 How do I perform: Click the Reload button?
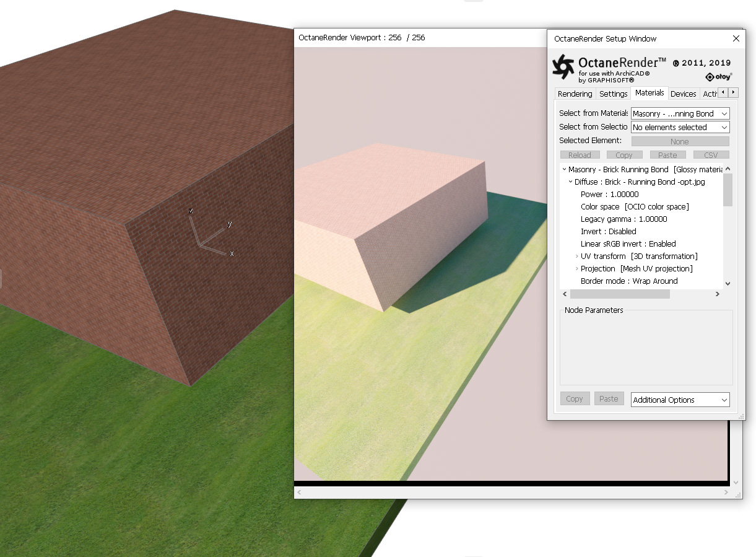580,155
